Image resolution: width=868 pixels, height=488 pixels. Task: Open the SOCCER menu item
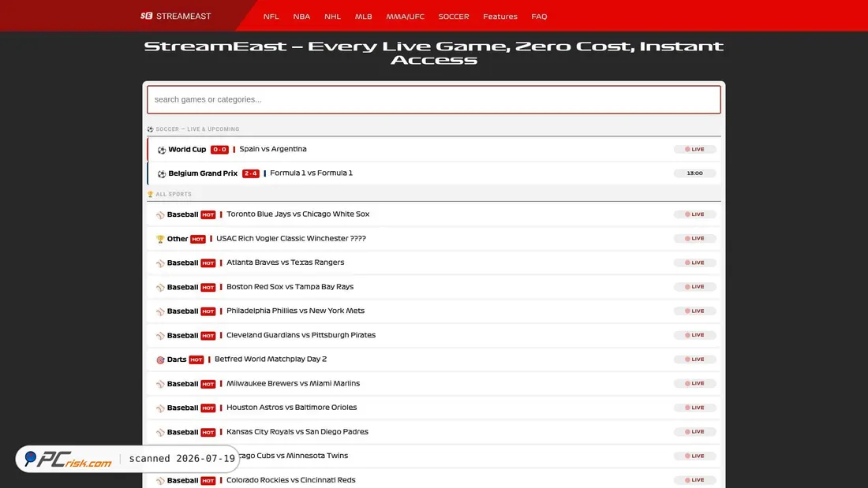tap(454, 17)
